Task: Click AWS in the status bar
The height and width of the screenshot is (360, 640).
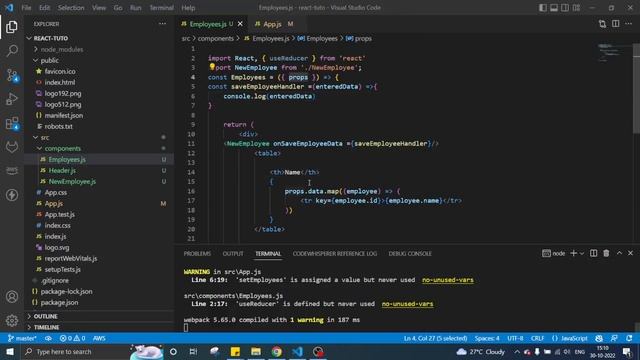Action: (x=99, y=338)
